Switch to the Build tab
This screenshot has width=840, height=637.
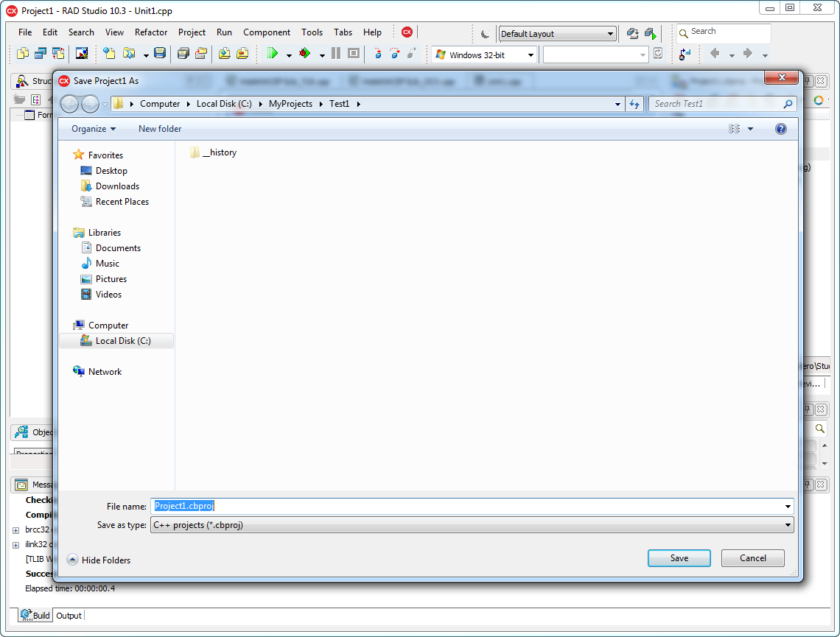[x=35, y=616]
